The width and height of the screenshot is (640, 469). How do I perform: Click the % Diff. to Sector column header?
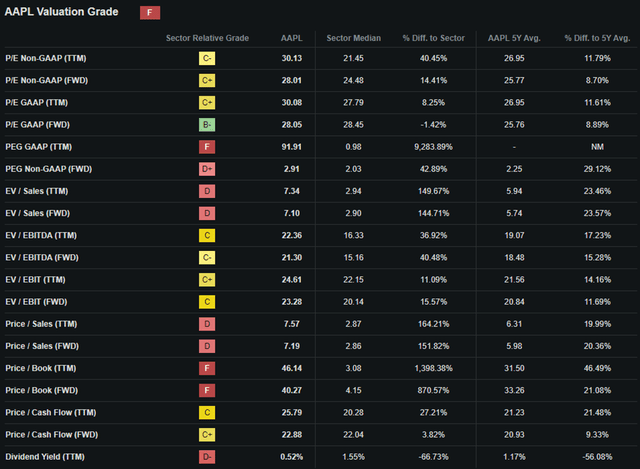433,38
